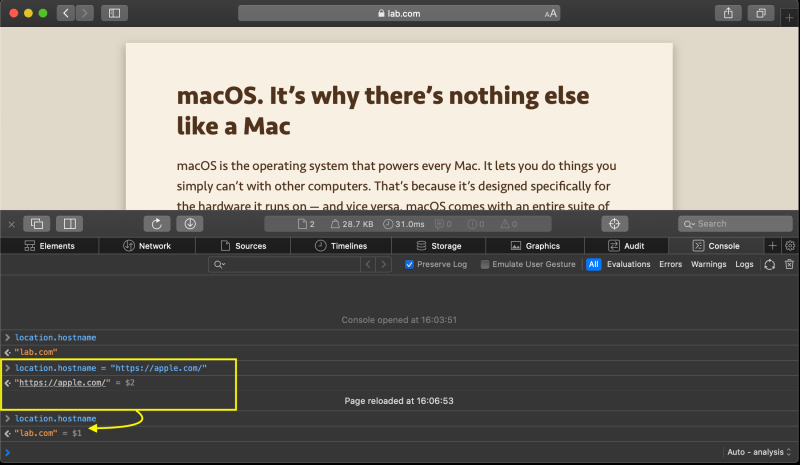Filter the console by Evaluations
This screenshot has height=465, width=800.
pos(629,264)
